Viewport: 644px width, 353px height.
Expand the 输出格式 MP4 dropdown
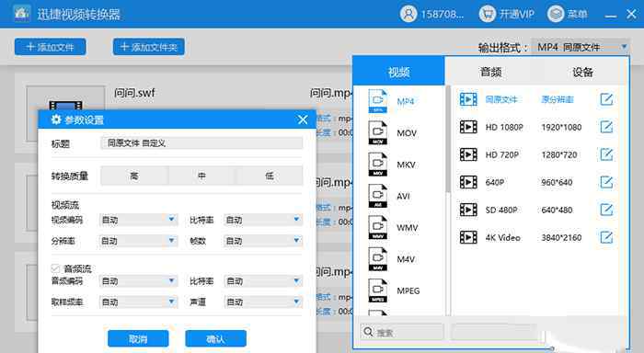tap(581, 47)
